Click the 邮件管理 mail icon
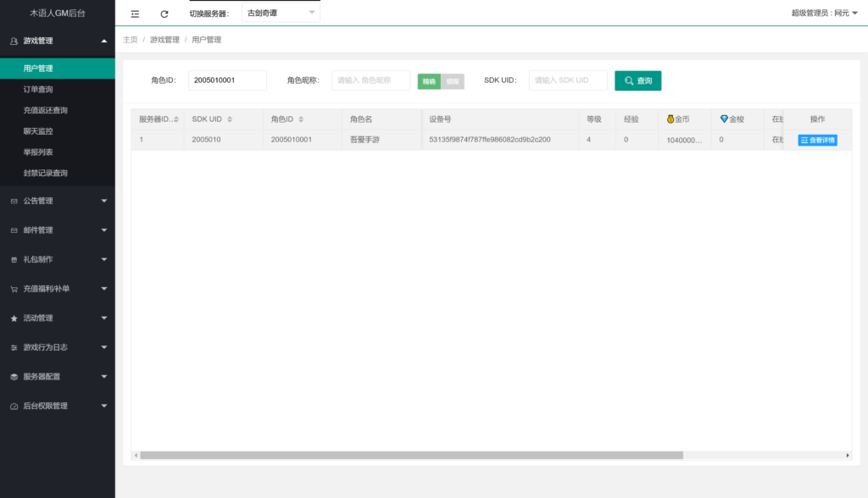 (14, 230)
